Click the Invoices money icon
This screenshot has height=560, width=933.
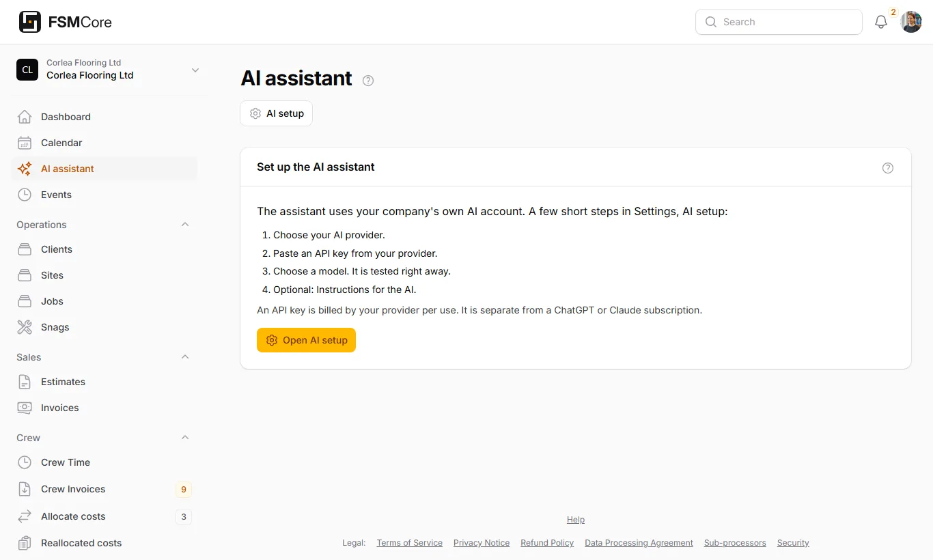25,408
